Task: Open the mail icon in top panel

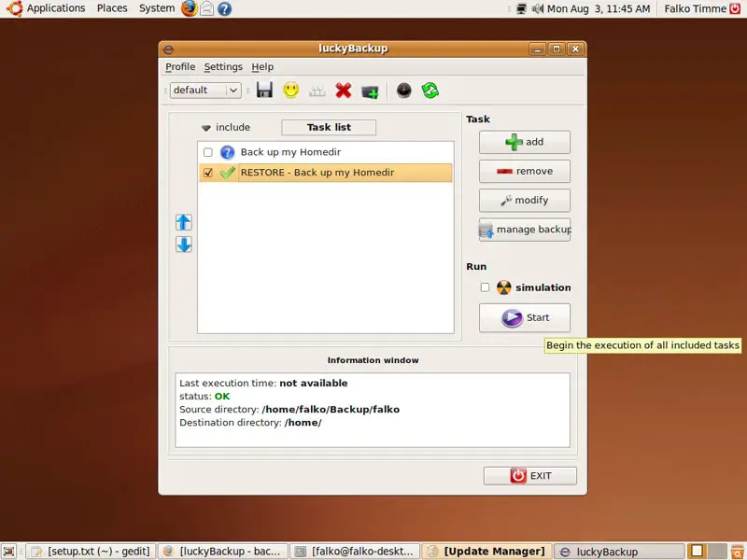Action: (206, 8)
